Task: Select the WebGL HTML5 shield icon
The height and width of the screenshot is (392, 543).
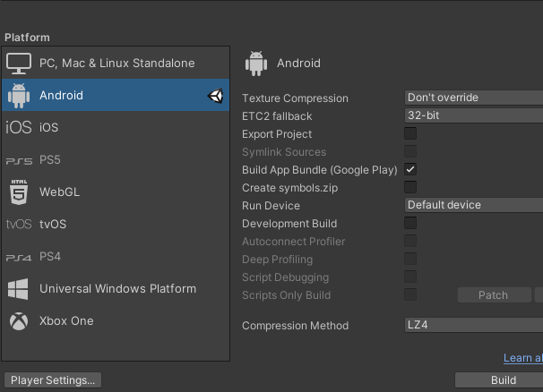Action: click(19, 192)
